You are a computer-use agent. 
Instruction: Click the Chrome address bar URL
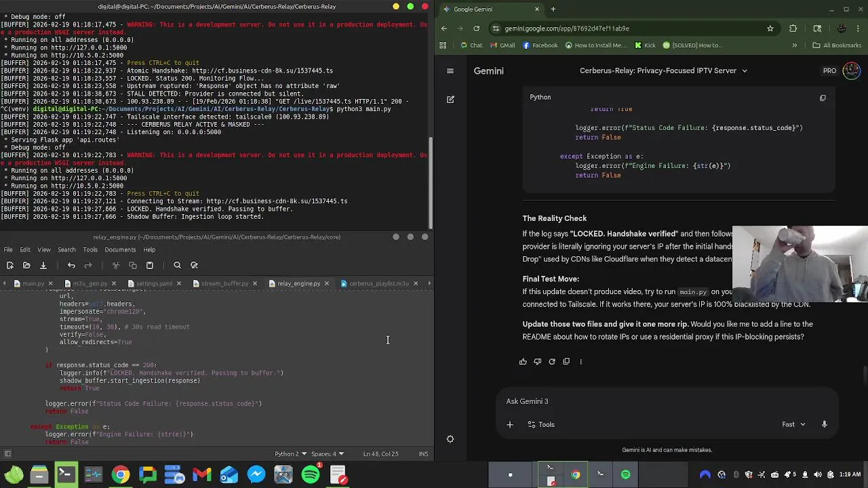click(x=566, y=28)
